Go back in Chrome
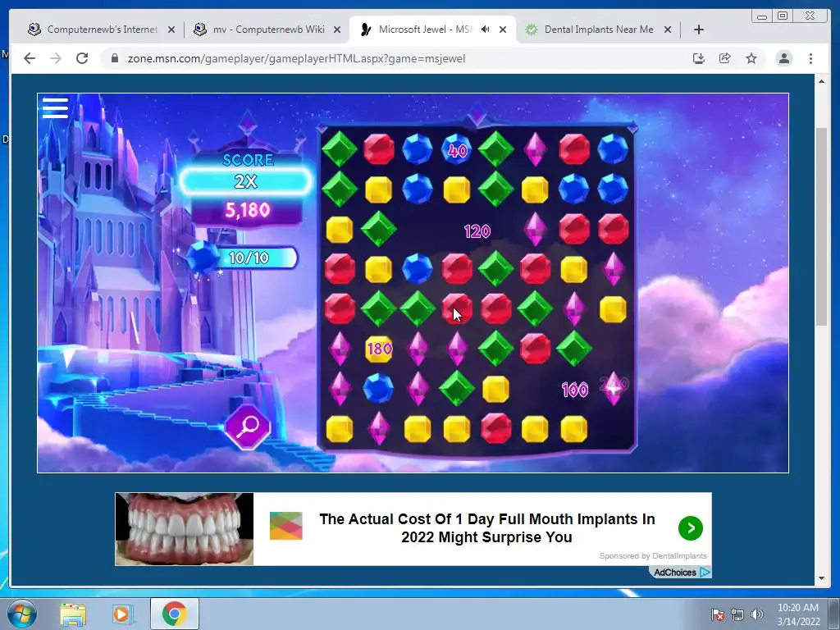Screen dimensions: 840x630 (30, 58)
